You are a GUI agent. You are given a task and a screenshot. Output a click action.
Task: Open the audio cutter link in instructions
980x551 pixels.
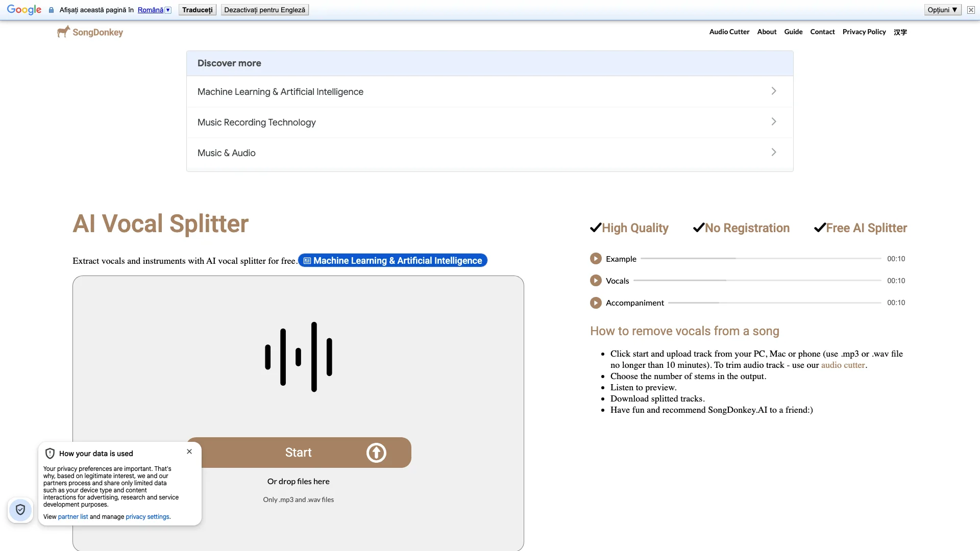coord(843,365)
